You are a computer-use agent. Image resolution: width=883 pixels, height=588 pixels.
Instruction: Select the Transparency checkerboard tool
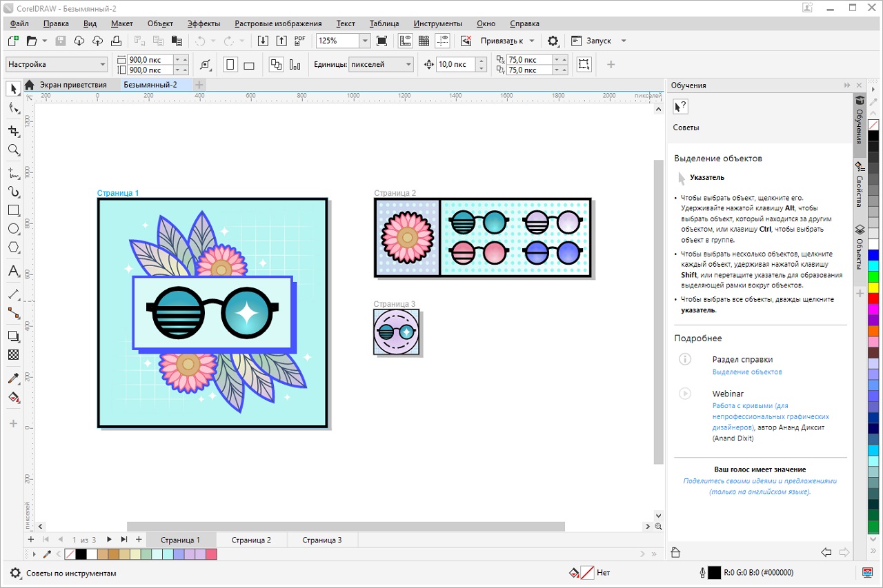13,355
